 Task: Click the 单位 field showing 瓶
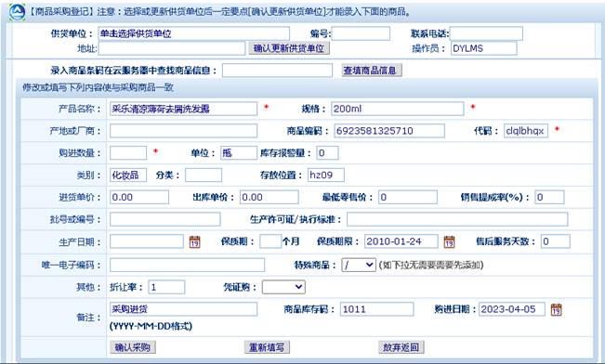[x=239, y=152]
